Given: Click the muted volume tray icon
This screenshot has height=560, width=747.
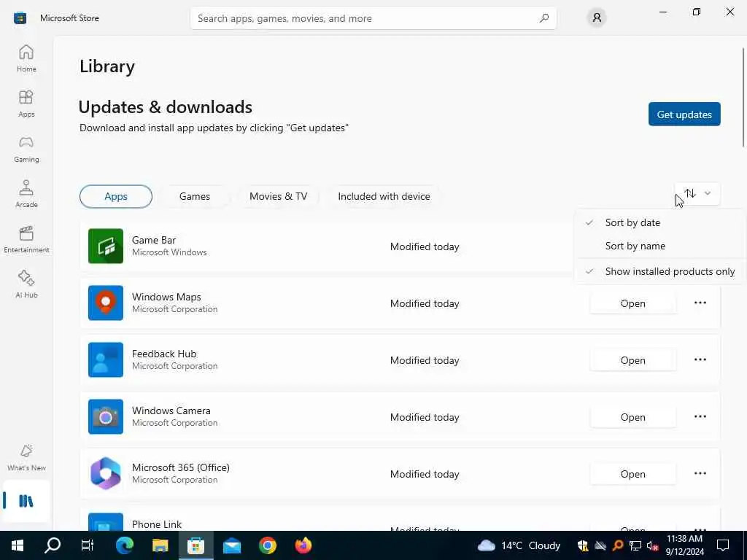Looking at the screenshot, I should (652, 545).
